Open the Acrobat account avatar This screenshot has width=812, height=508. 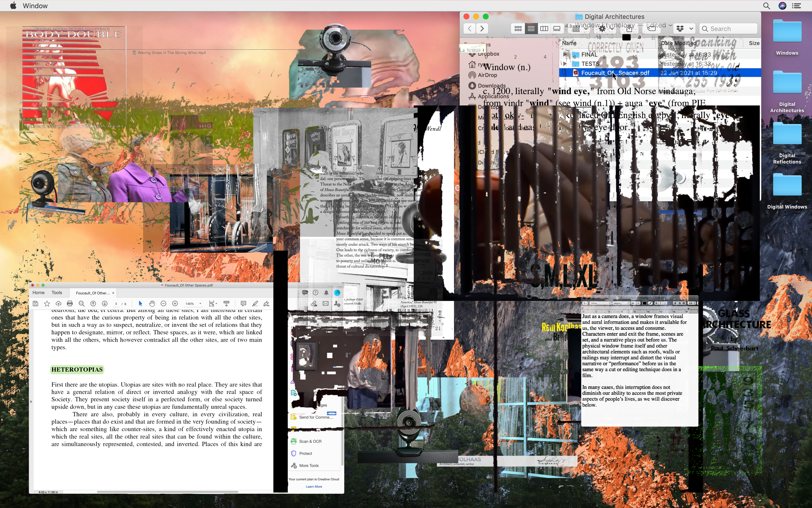[x=337, y=293]
